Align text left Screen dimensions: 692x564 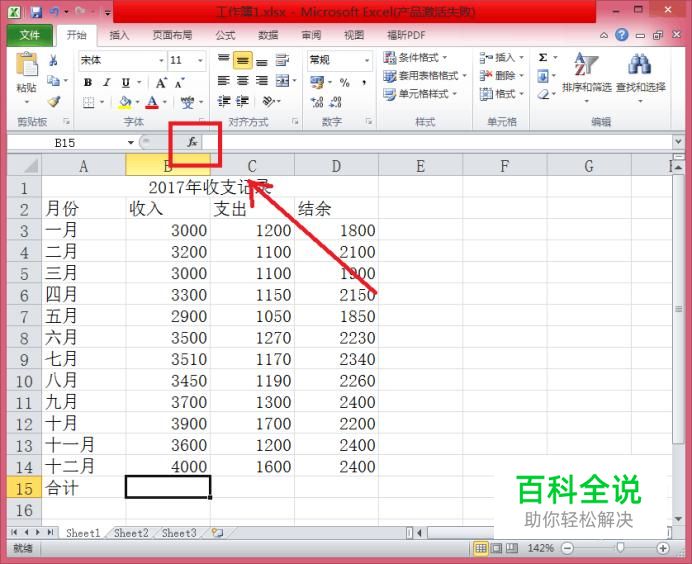[x=224, y=80]
